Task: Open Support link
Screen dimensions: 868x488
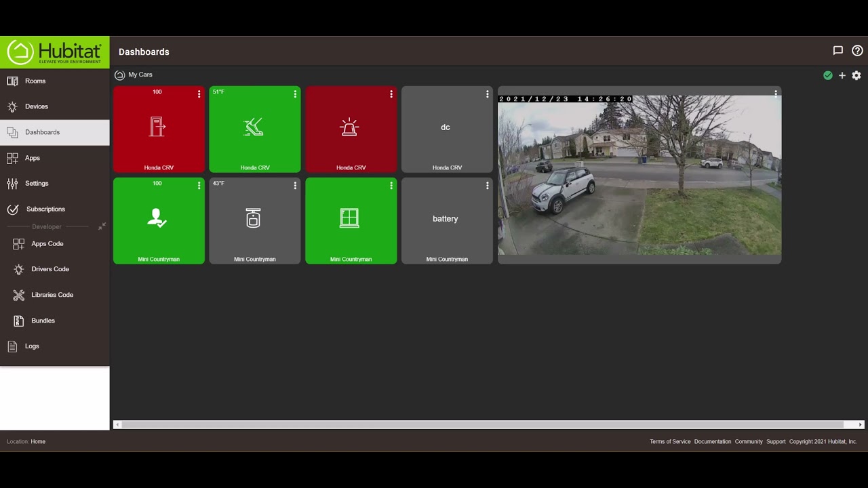Action: (776, 442)
